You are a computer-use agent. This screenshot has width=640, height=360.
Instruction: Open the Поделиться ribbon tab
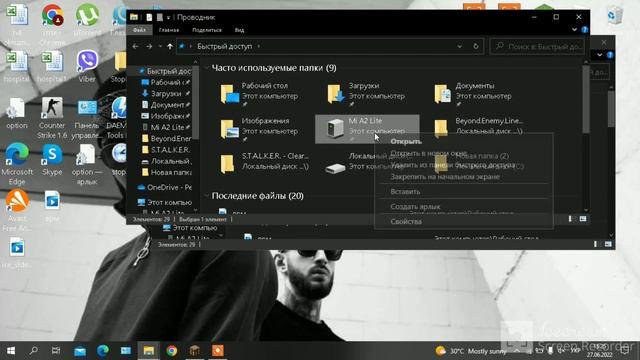[x=207, y=30]
